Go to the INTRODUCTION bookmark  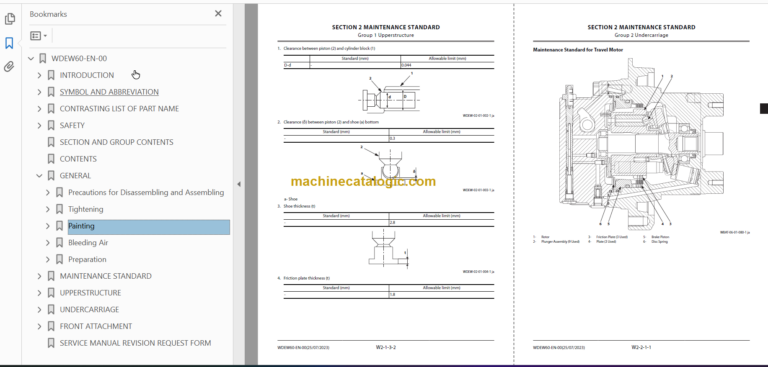tap(87, 75)
